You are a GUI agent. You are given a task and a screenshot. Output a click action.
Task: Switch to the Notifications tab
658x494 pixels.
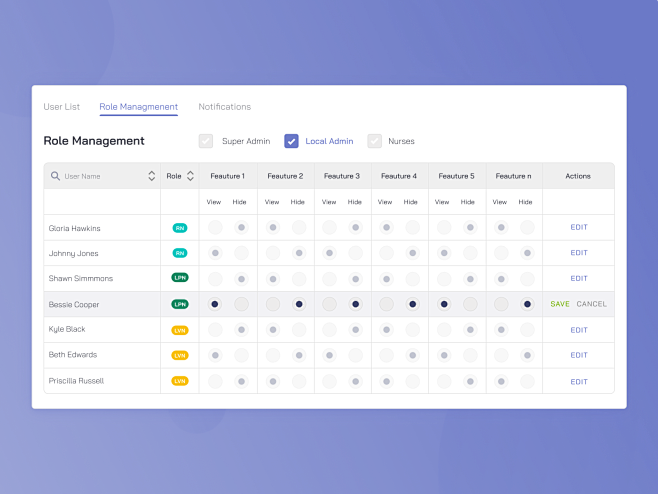pos(225,107)
